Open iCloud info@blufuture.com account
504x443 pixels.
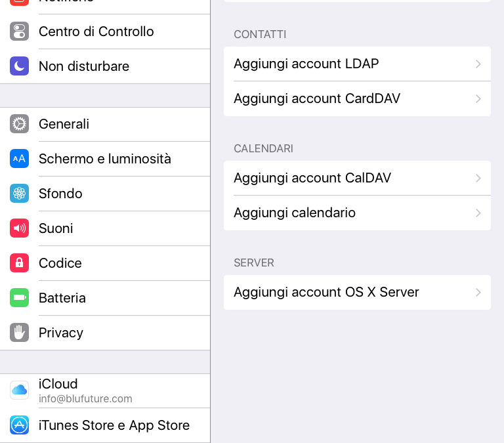pyautogui.click(x=105, y=390)
